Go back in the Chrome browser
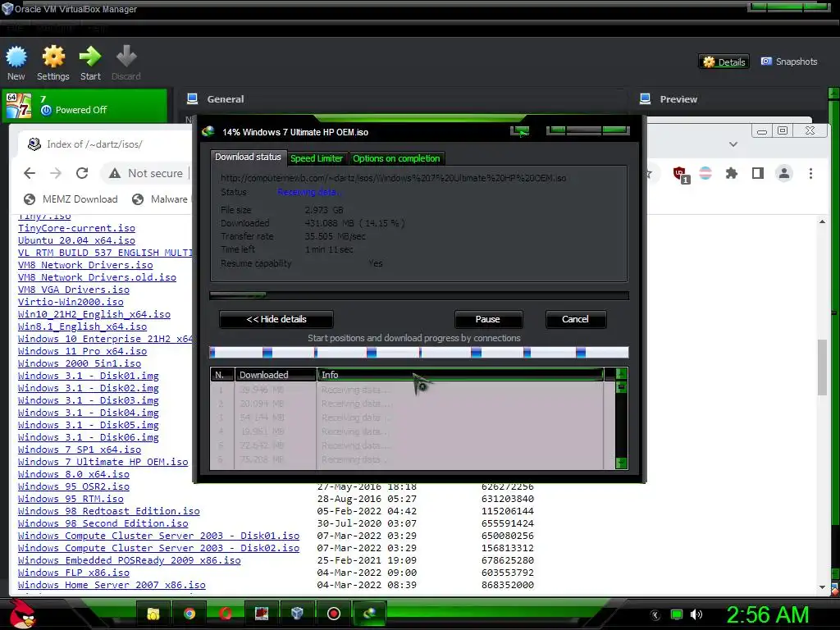 coord(30,173)
